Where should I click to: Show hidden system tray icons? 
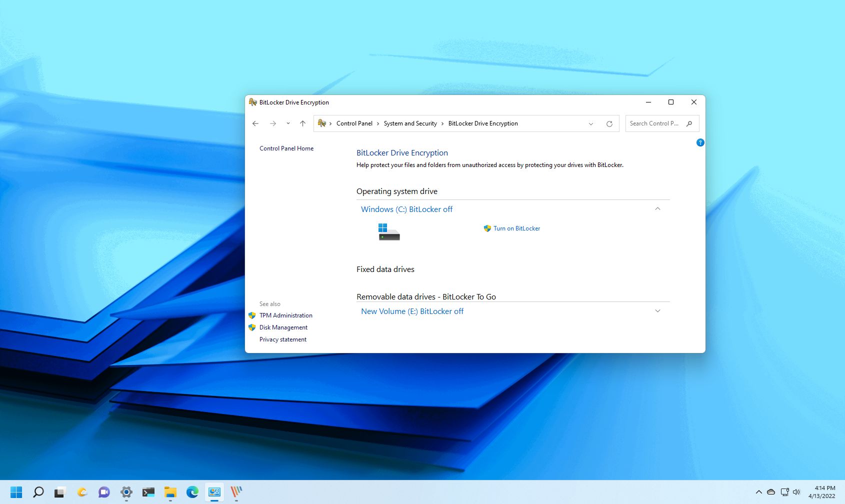(758, 492)
